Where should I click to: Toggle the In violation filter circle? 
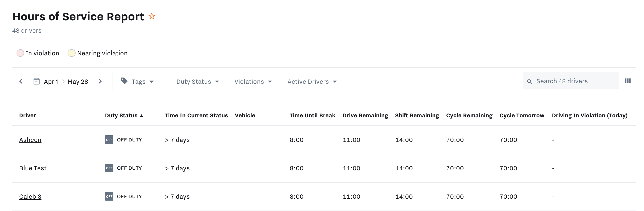click(x=20, y=53)
